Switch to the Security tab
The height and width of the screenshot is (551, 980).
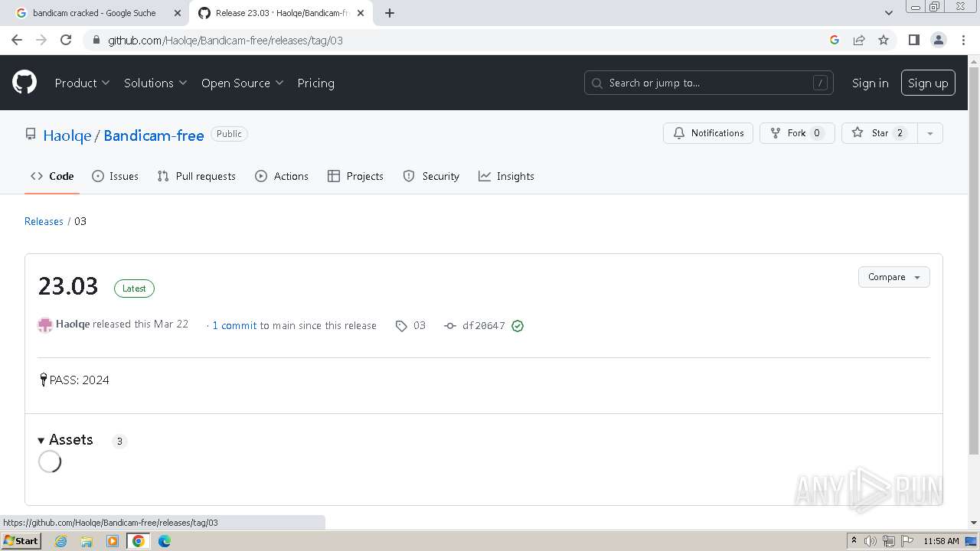point(431,176)
